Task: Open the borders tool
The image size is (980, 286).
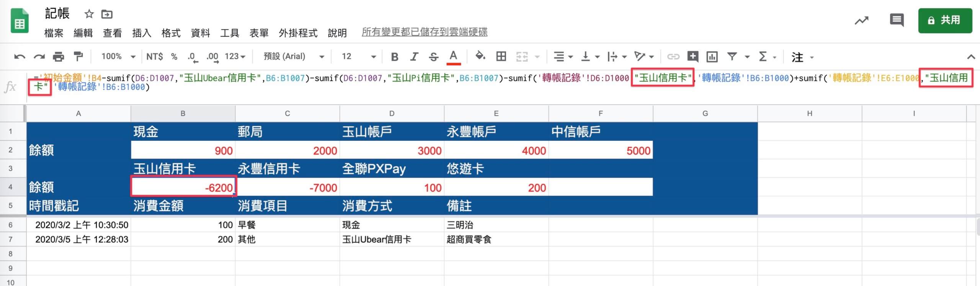Action: pyautogui.click(x=501, y=57)
